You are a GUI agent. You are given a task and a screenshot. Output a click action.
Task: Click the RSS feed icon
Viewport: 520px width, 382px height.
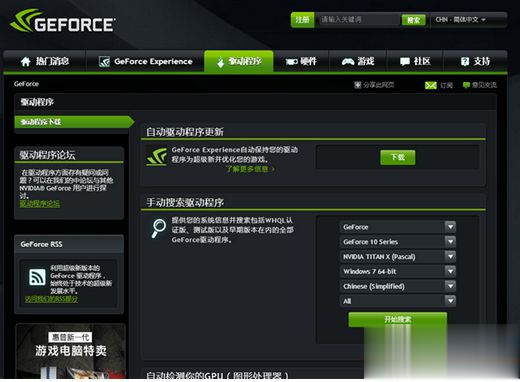(x=37, y=277)
